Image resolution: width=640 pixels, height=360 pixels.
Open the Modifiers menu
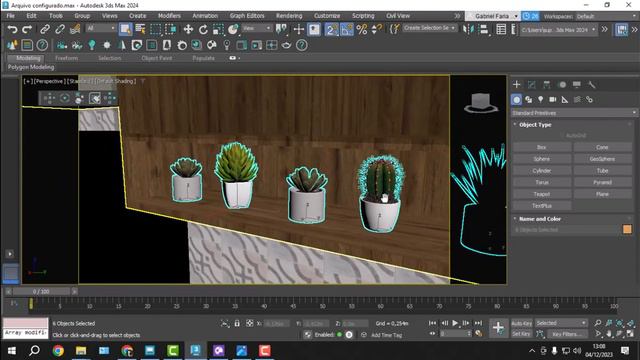[169, 16]
